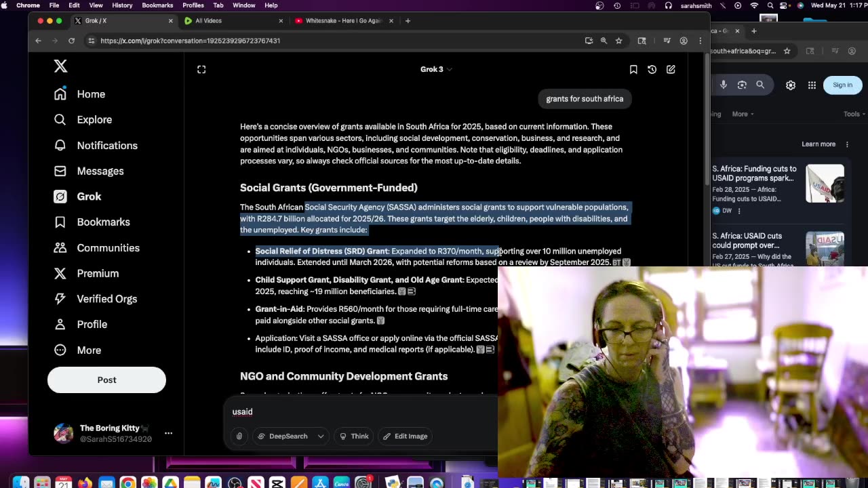Open Spotlight search in menu bar
Viewport: 868px width, 488px height.
coord(770,5)
